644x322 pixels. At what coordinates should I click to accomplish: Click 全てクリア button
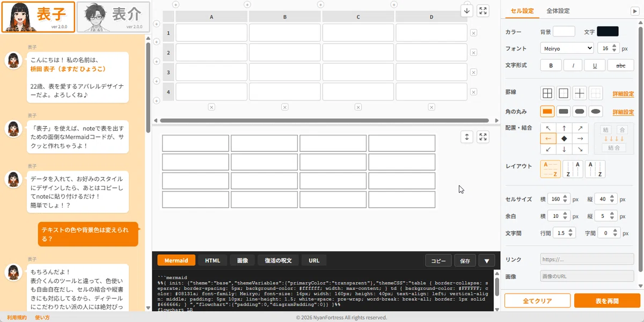point(537,301)
